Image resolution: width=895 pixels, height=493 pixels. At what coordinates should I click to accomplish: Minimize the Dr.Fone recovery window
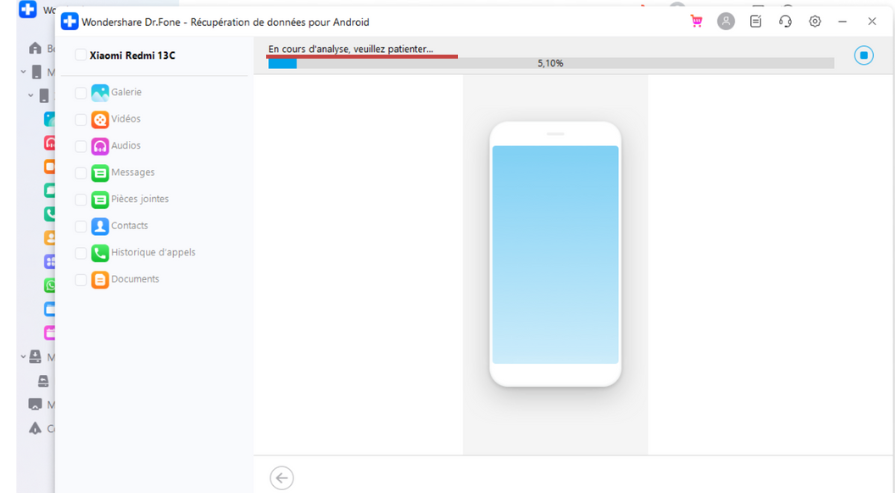[x=842, y=22]
